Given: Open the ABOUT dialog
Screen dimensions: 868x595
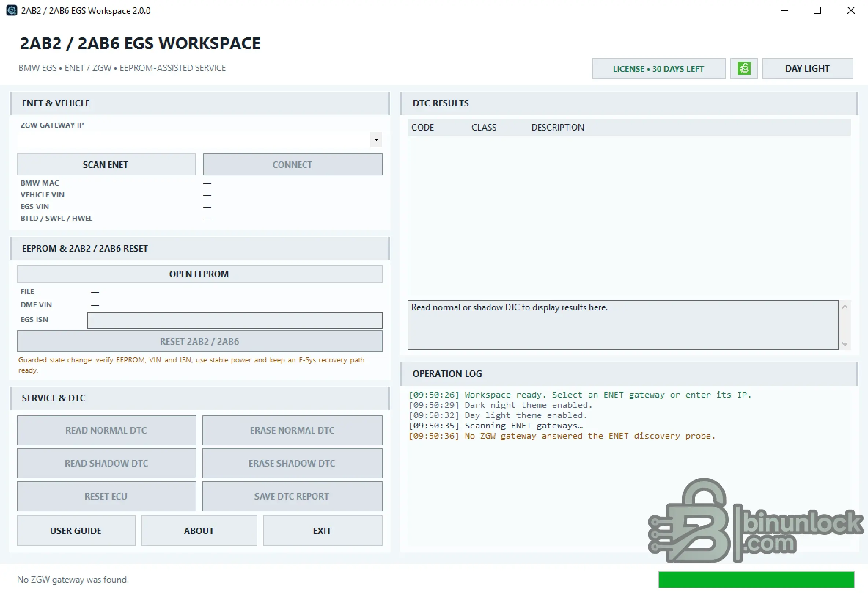Looking at the screenshot, I should pyautogui.click(x=199, y=530).
